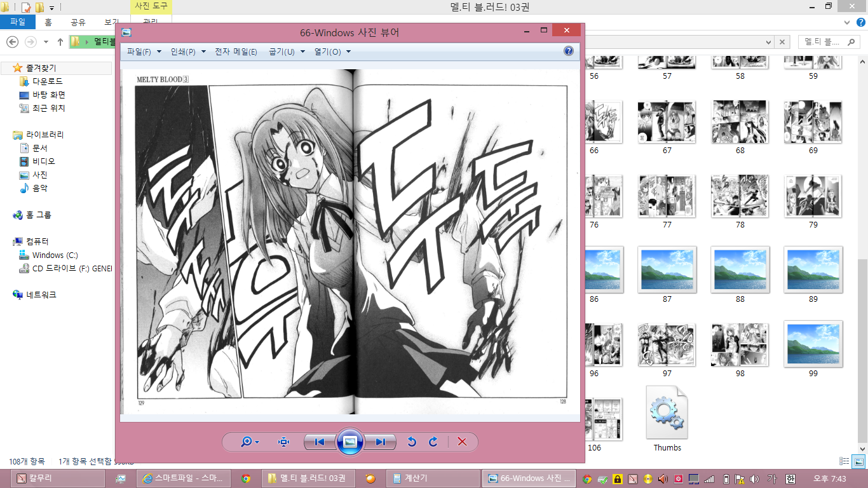This screenshot has width=868, height=488.
Task: Click 전자 메일(E) in the viewer toolbar
Action: click(x=236, y=52)
